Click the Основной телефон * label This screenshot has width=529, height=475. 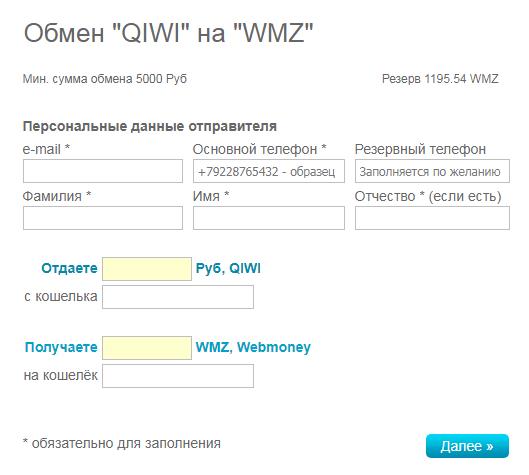[x=259, y=149]
